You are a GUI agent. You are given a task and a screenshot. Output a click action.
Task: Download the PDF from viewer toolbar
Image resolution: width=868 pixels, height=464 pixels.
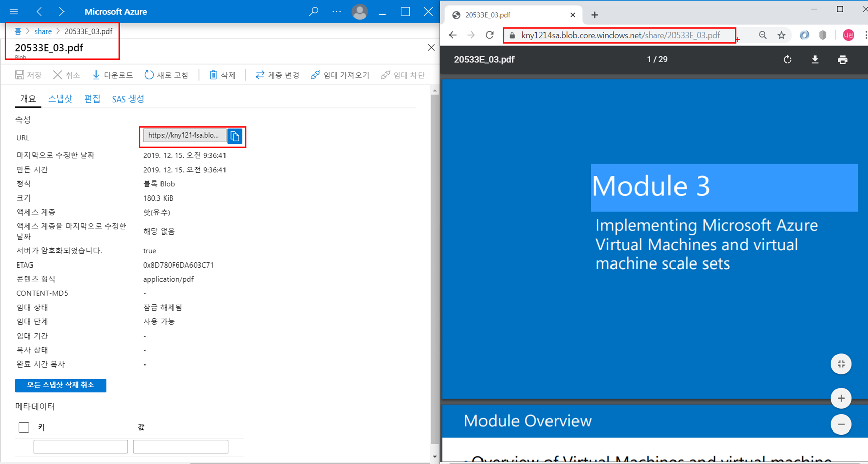tap(815, 60)
